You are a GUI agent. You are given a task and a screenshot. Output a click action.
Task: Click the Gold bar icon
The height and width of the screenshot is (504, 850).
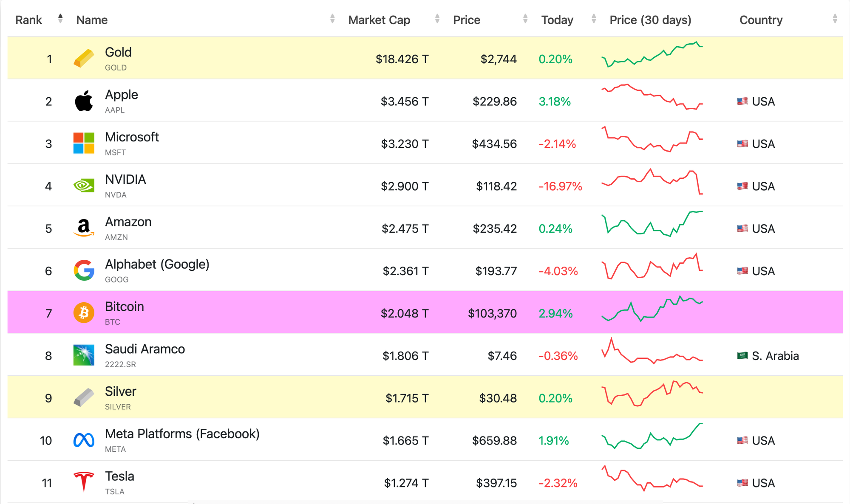pos(84,59)
